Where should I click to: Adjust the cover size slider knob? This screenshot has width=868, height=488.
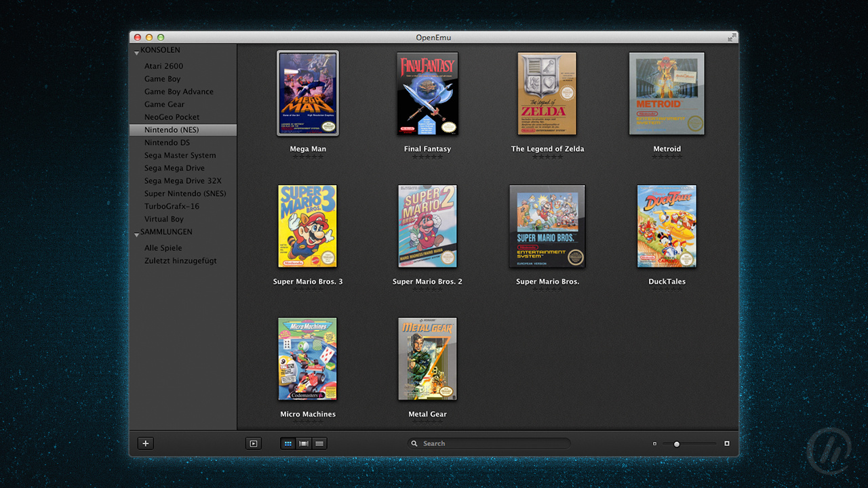click(676, 444)
